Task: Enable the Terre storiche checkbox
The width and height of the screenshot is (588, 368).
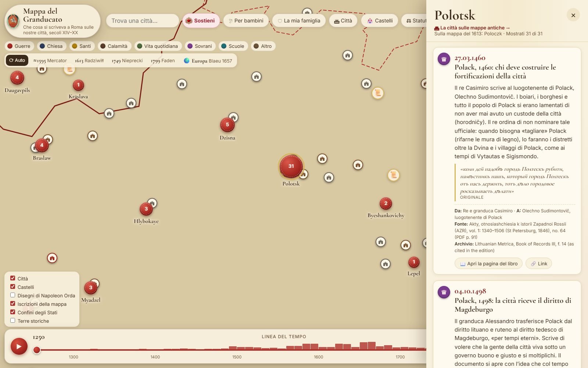Action: pyautogui.click(x=13, y=321)
